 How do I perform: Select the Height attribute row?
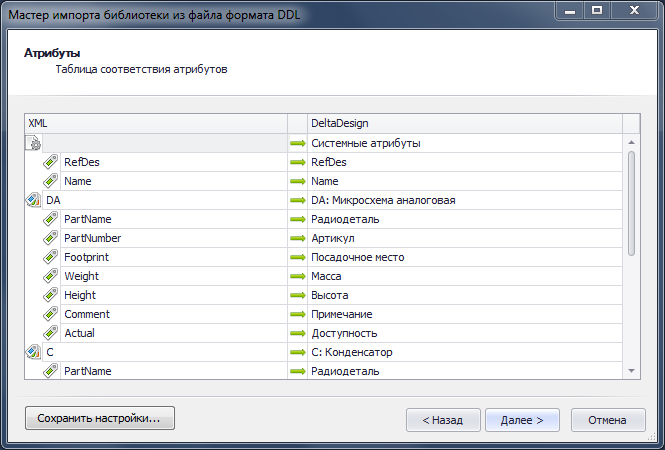pyautogui.click(x=324, y=295)
